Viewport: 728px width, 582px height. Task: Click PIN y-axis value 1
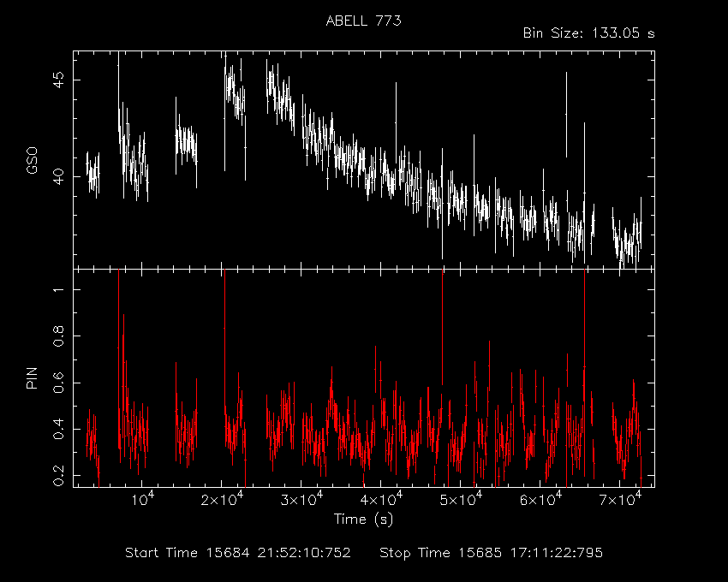(59, 289)
